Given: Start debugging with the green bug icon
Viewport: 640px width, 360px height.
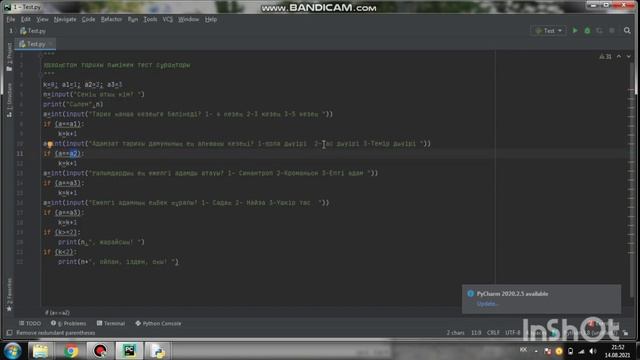Looking at the screenshot, I should (587, 31).
